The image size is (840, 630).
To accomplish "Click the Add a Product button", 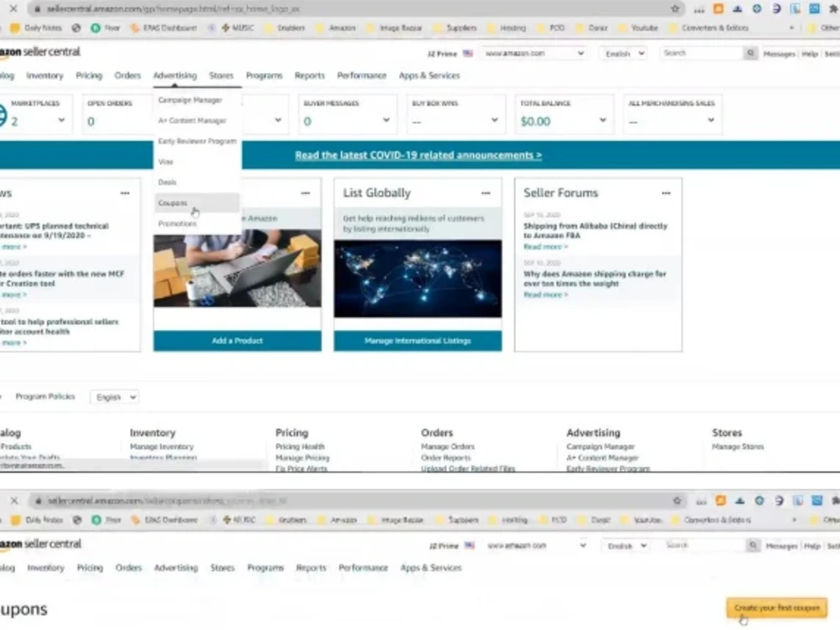I will 238,341.
